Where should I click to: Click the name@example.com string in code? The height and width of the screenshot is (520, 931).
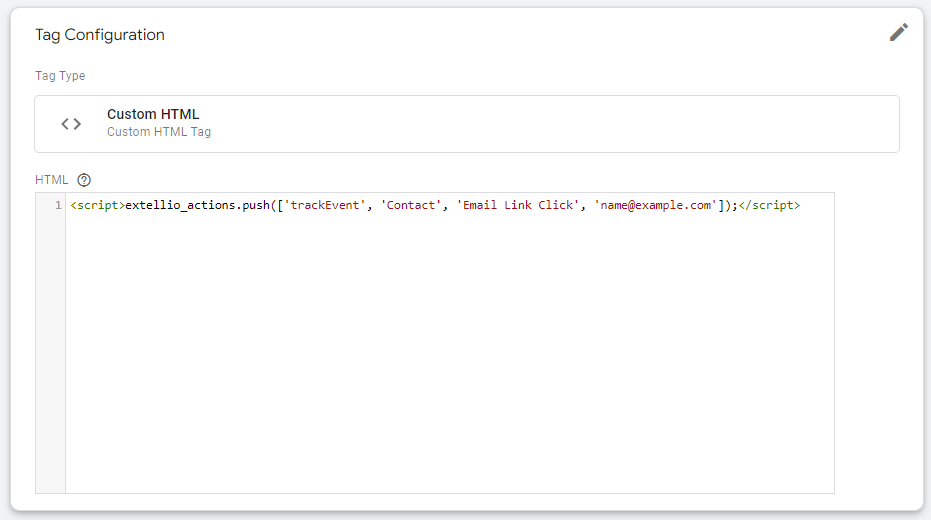point(656,205)
